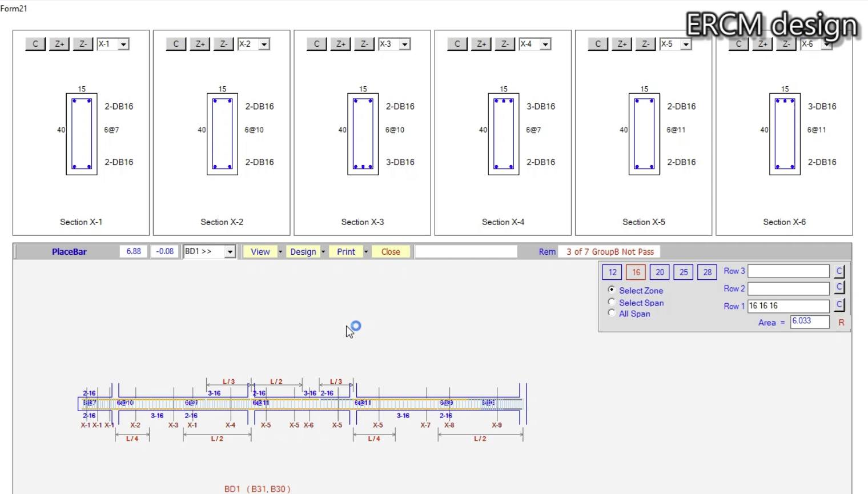The width and height of the screenshot is (868, 494).
Task: Expand the View dropdown arrow
Action: point(280,252)
